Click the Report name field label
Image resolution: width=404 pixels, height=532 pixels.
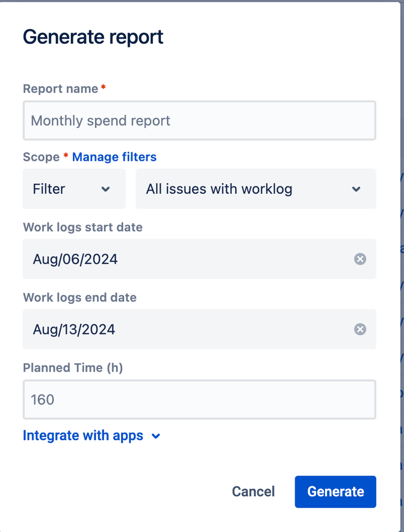tap(60, 89)
